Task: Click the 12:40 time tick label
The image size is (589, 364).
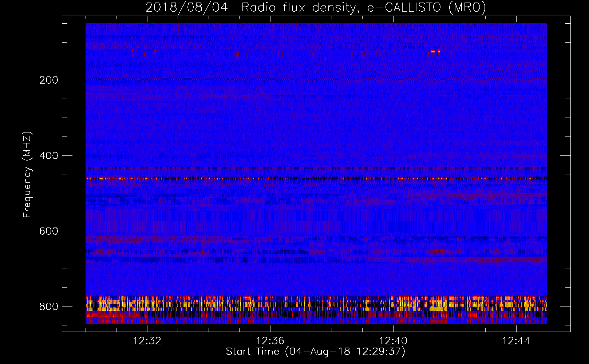Action: pos(393,341)
